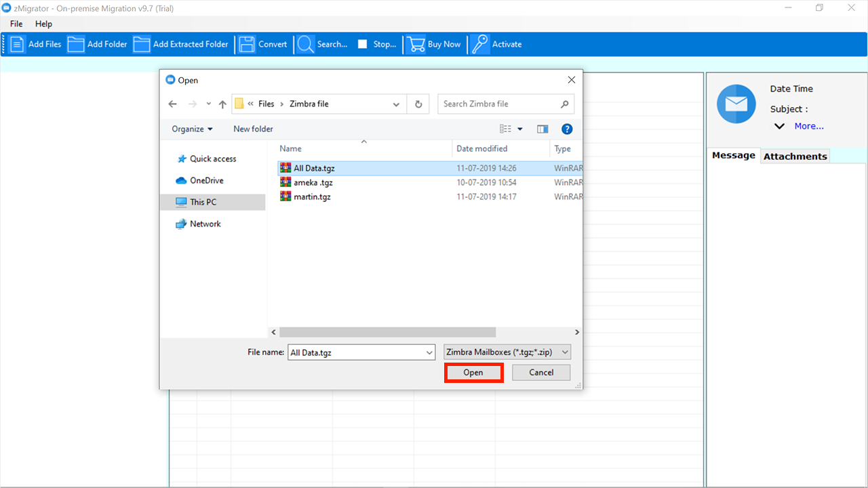Click the Open button

473,373
